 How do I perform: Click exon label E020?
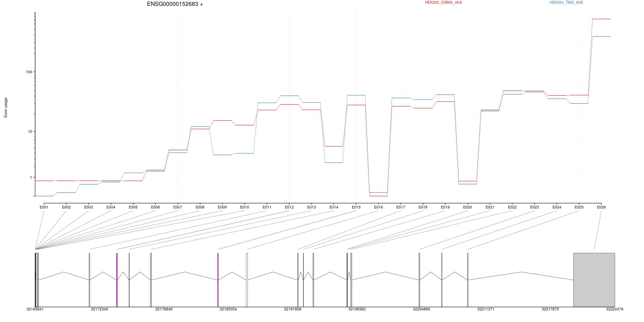click(x=467, y=207)
